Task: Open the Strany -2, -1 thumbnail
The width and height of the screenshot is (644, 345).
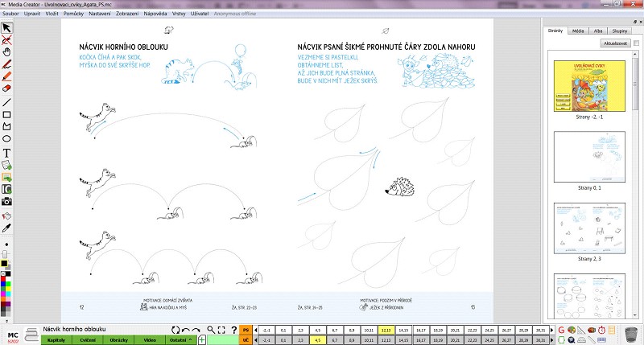Action: pos(589,86)
